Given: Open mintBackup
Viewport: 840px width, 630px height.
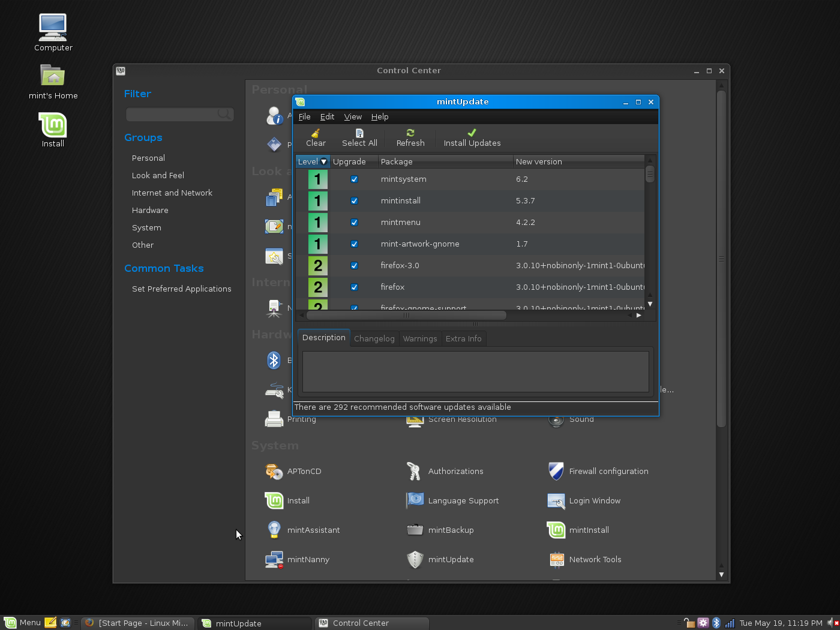Looking at the screenshot, I should coord(440,530).
